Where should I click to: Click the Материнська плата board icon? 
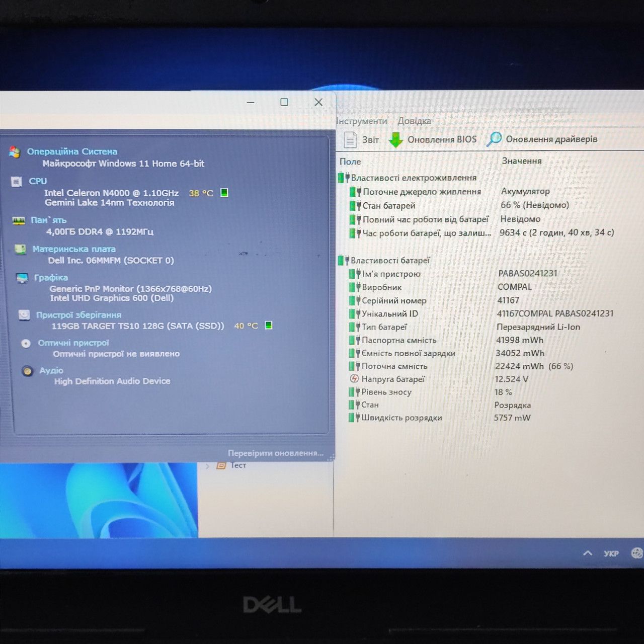[20, 249]
